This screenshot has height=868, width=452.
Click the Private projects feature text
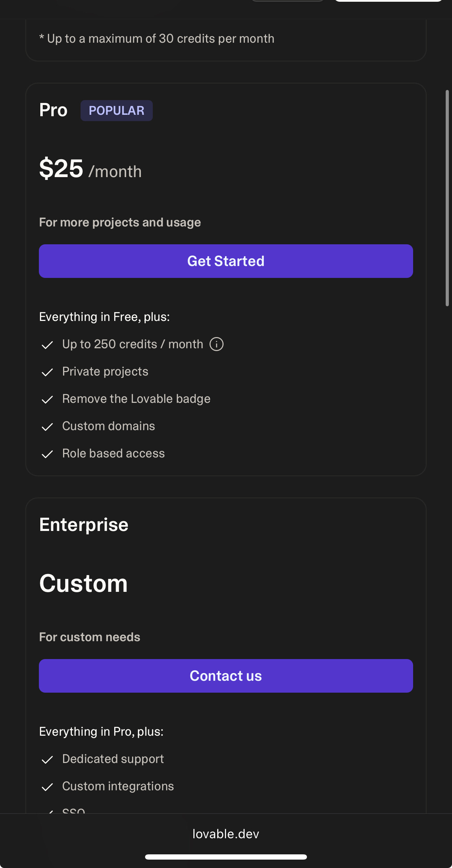pos(105,371)
